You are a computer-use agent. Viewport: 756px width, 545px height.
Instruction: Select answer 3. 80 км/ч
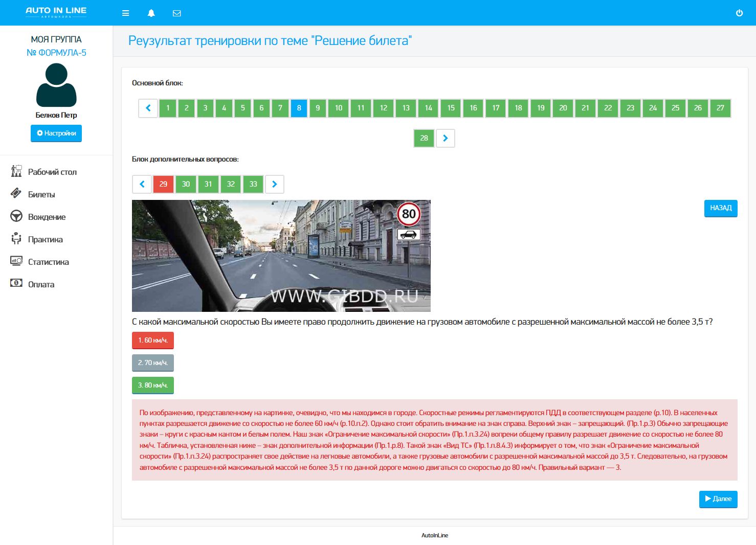tap(153, 385)
